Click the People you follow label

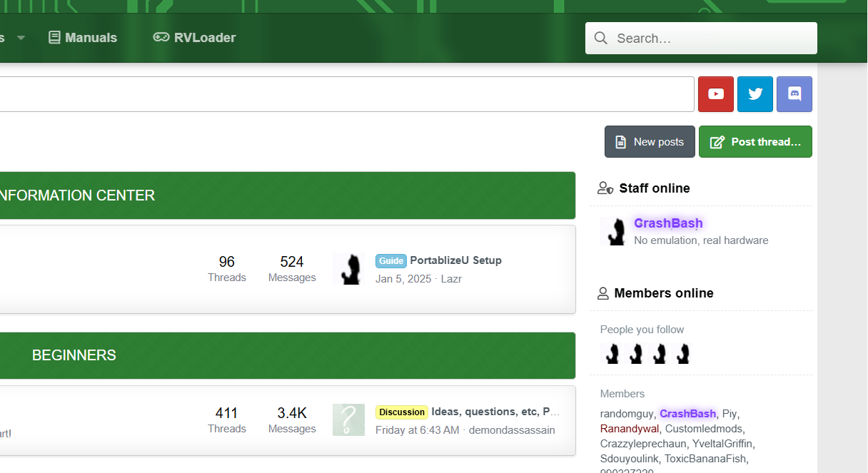(642, 330)
